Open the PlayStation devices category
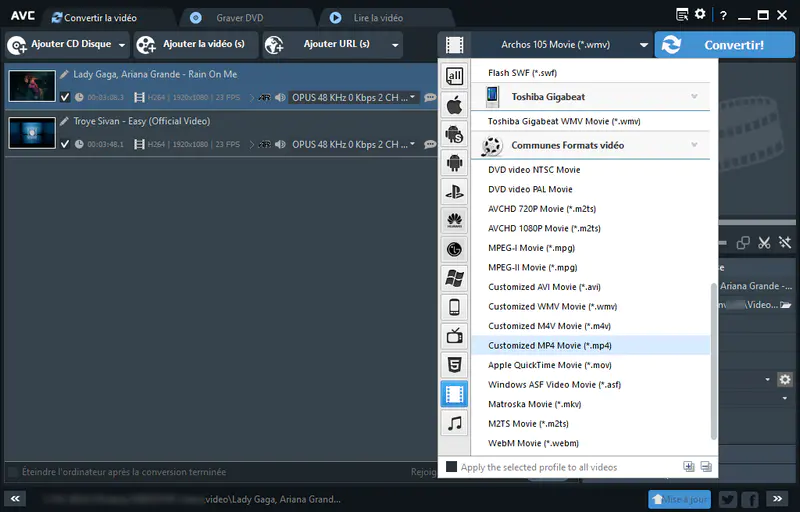 [x=454, y=192]
